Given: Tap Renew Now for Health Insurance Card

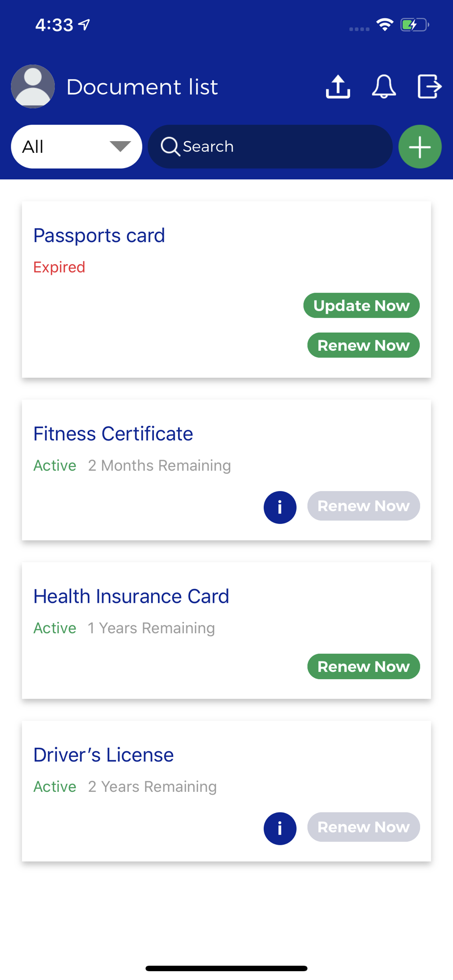Looking at the screenshot, I should coord(364,666).
